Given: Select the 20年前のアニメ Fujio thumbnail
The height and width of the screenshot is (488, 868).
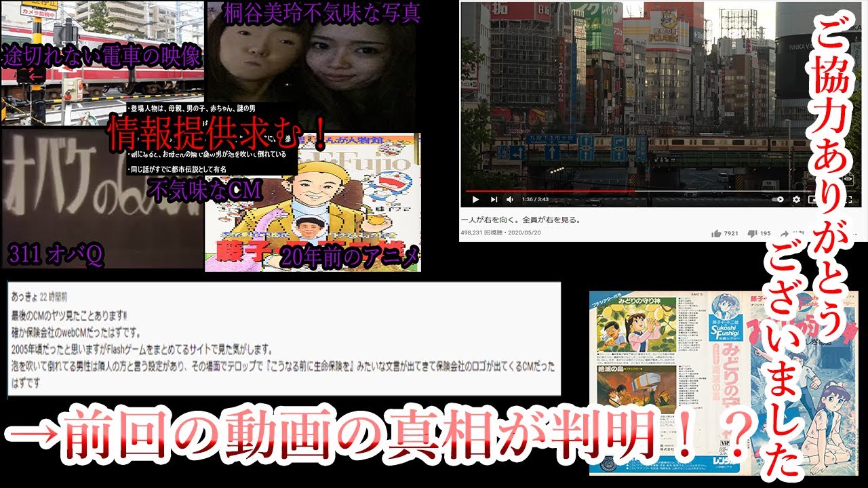Looking at the screenshot, I should pyautogui.click(x=313, y=202).
